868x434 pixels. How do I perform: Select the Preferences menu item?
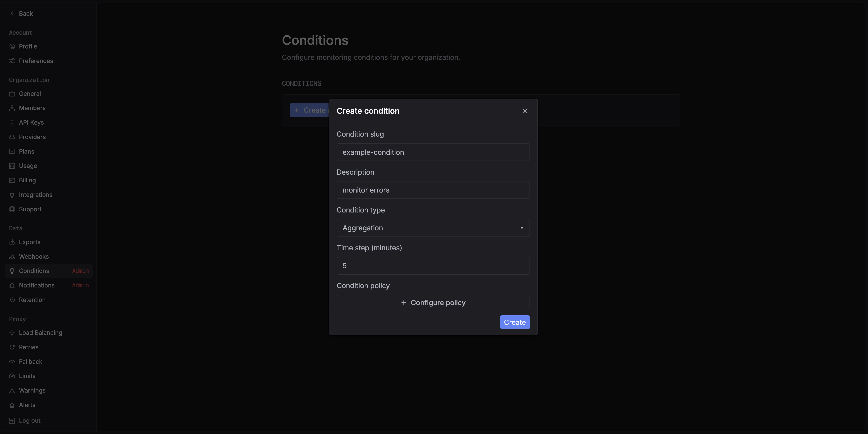click(x=36, y=61)
